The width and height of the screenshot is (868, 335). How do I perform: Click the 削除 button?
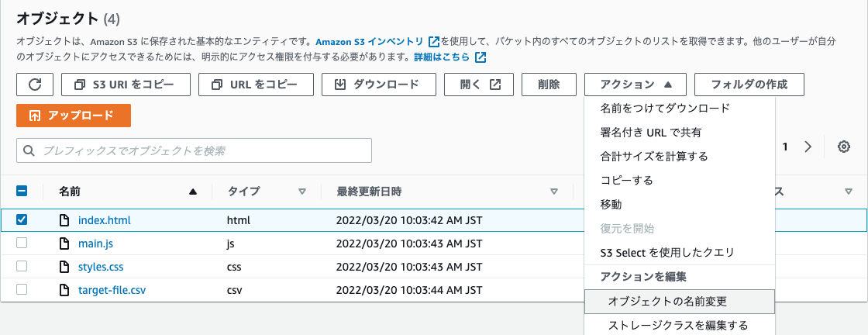(x=549, y=85)
